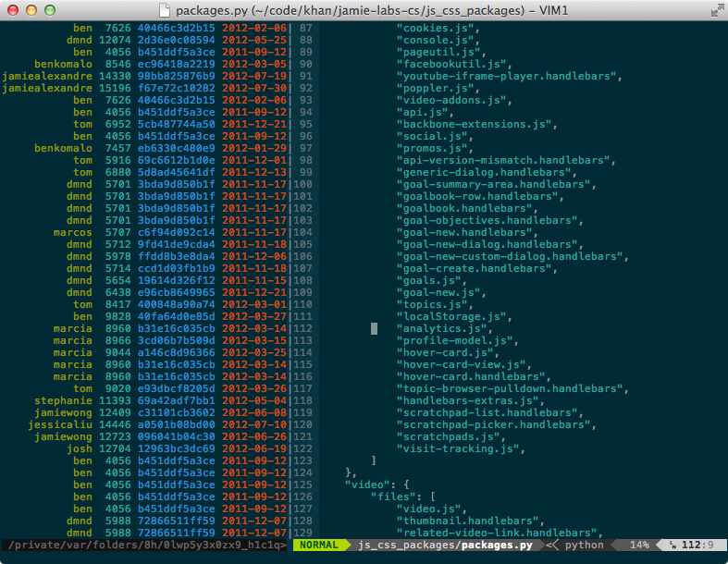Click annotate hash c6f94d092c14 by marcos

point(177,233)
